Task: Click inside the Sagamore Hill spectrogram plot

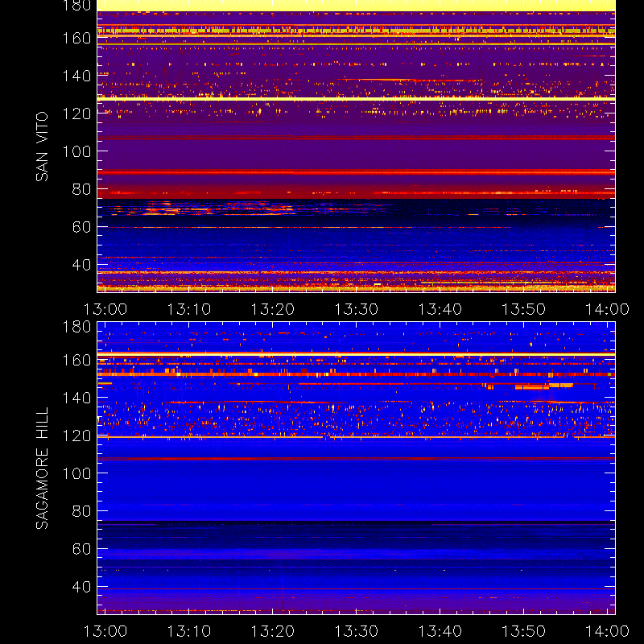Action: (x=356, y=469)
